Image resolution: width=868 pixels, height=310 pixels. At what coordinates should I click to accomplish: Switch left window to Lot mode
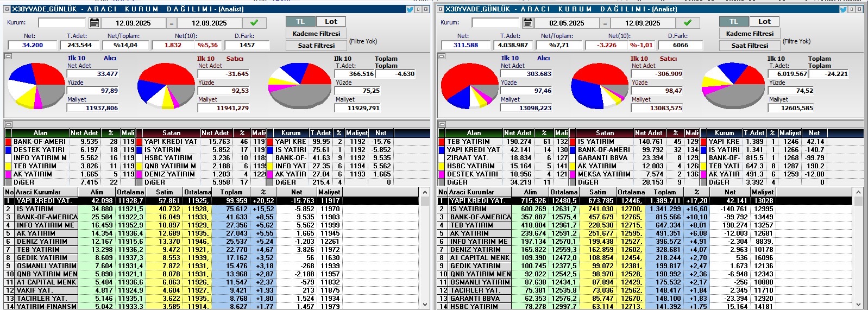tap(331, 22)
